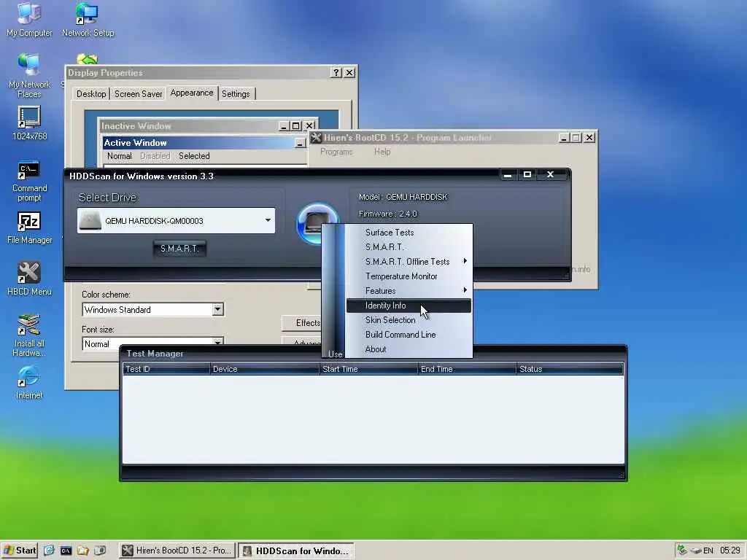Select the Appearance tab
Viewport: 747px width, 560px height.
pyautogui.click(x=192, y=93)
